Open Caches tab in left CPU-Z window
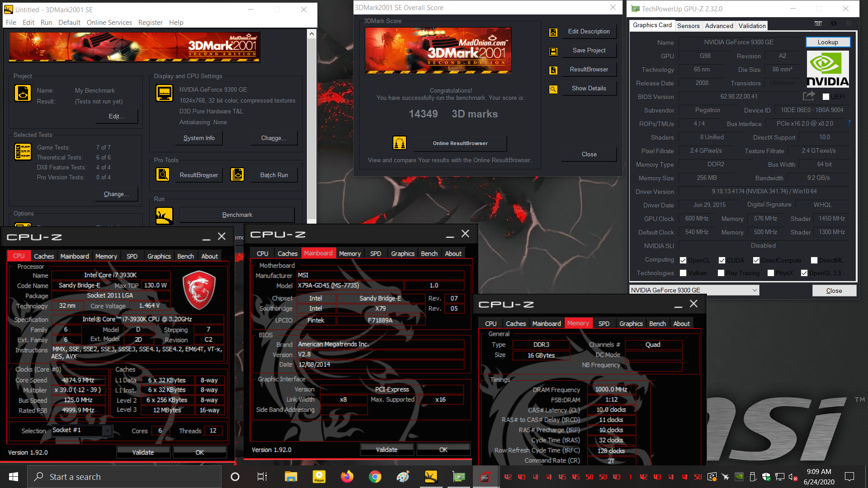 coord(44,256)
